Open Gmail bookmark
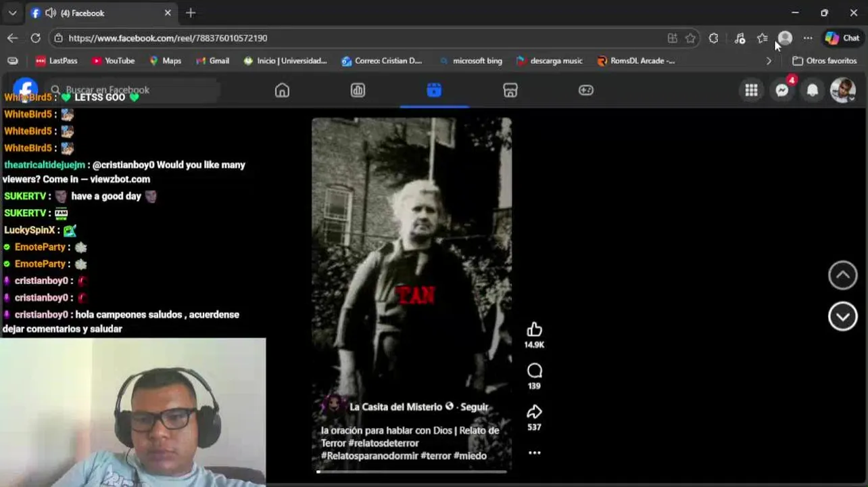Viewport: 868px width, 487px height. [212, 61]
